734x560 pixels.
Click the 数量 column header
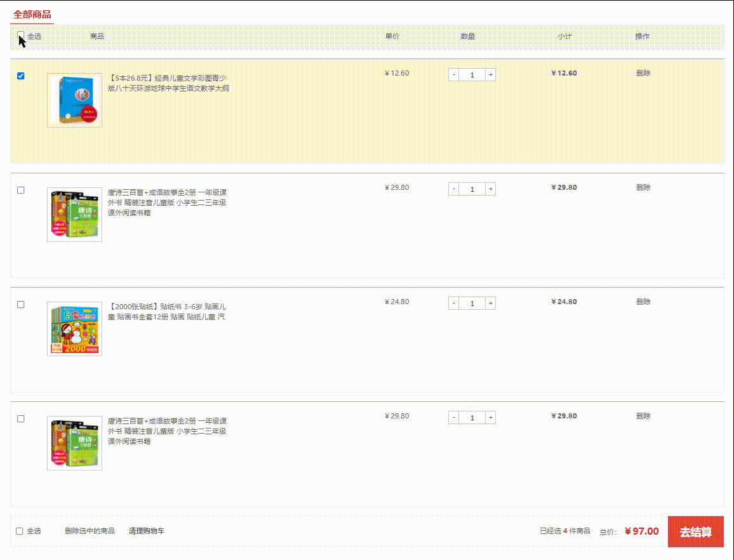468,36
